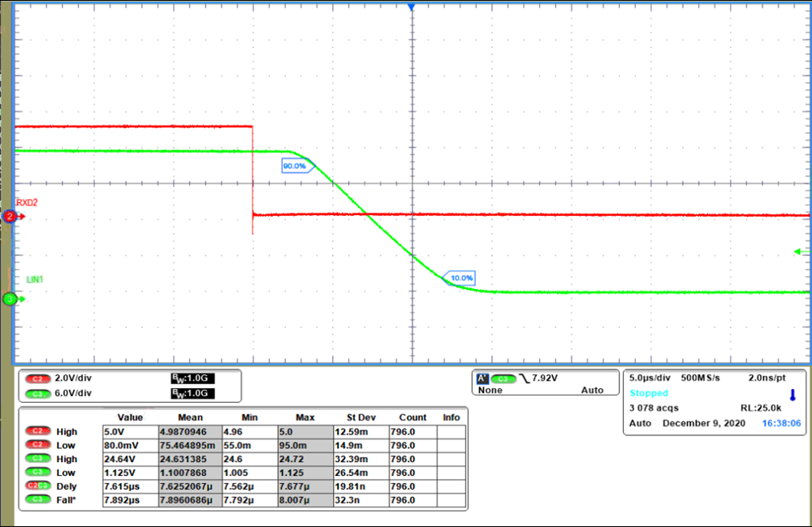Click the C3 badge next to 6.0V/div
The width and height of the screenshot is (812, 527).
37,393
